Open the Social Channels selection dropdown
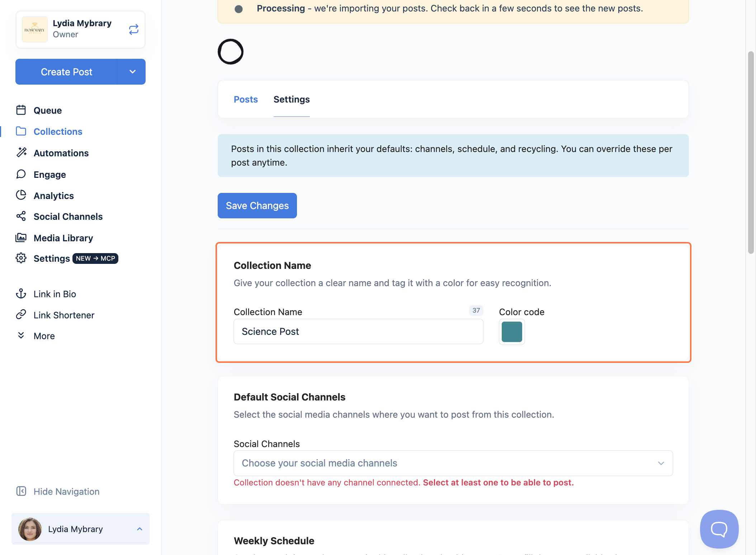 (453, 463)
